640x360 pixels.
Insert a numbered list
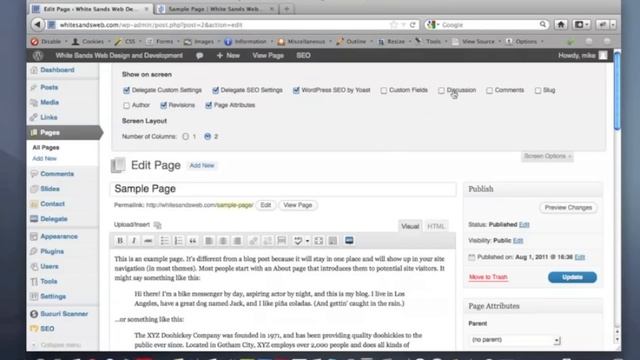178,241
